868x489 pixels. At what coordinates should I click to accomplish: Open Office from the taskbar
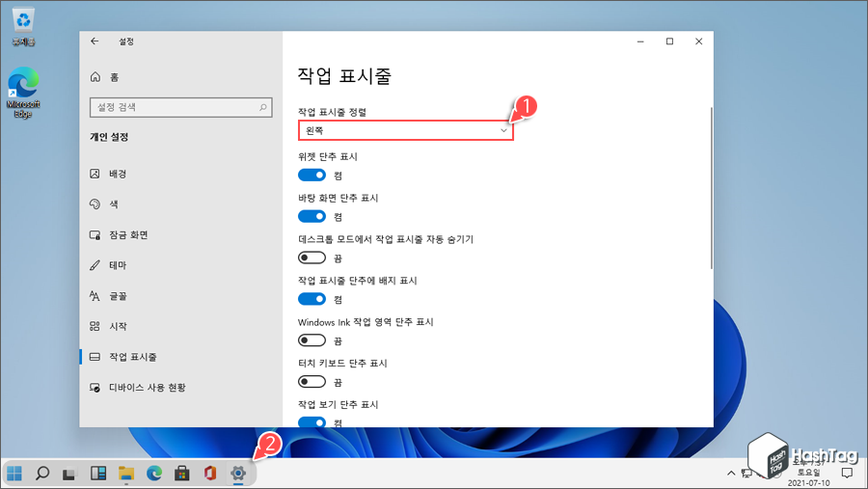tap(210, 474)
